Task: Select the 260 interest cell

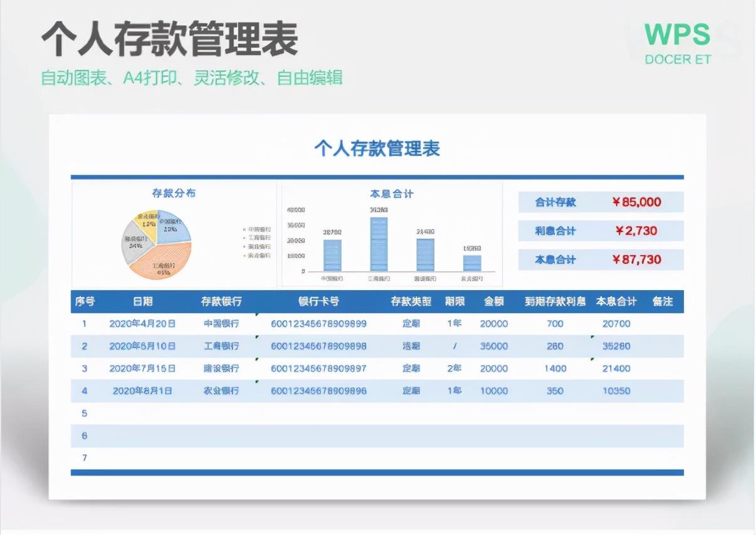Action: tap(555, 346)
